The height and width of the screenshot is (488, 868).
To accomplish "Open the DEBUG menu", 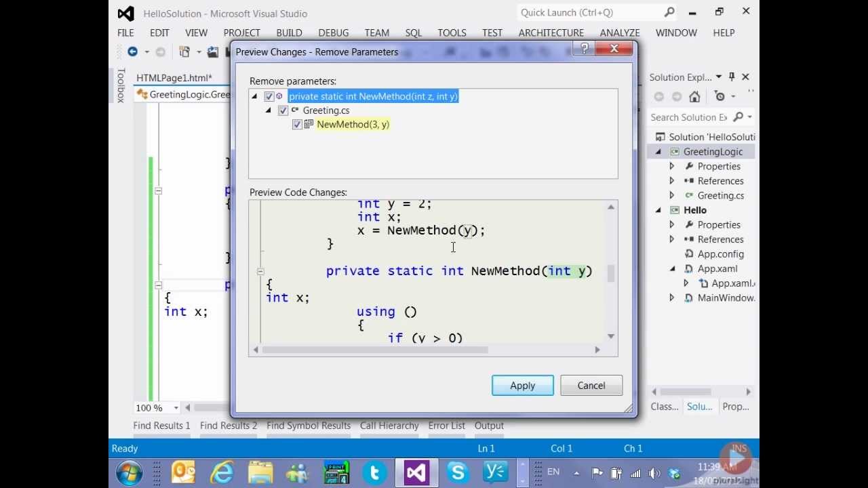I will point(334,33).
